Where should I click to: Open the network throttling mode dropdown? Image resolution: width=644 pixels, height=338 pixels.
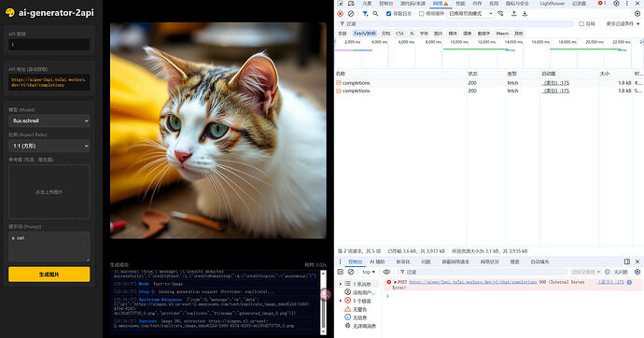click(470, 14)
